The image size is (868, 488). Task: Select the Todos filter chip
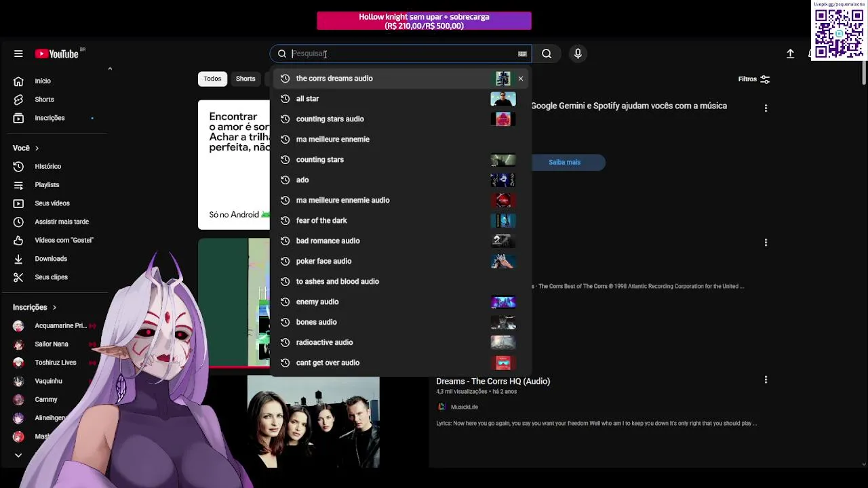212,79
